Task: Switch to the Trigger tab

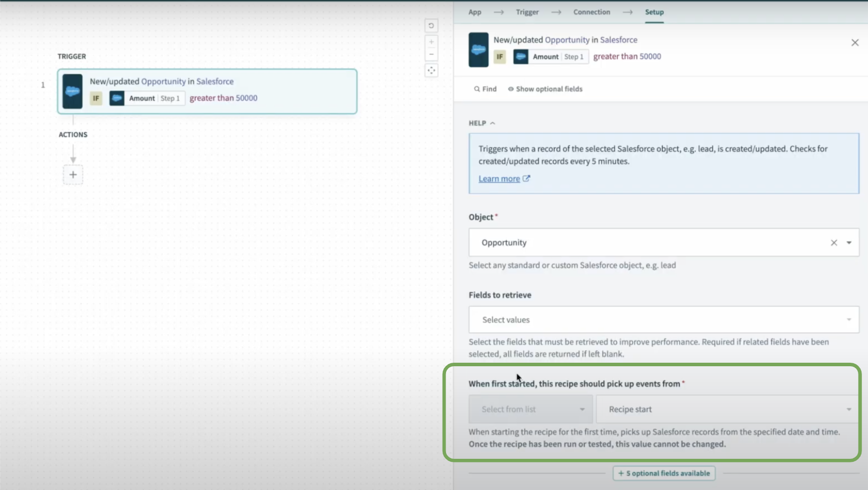Action: (x=527, y=12)
